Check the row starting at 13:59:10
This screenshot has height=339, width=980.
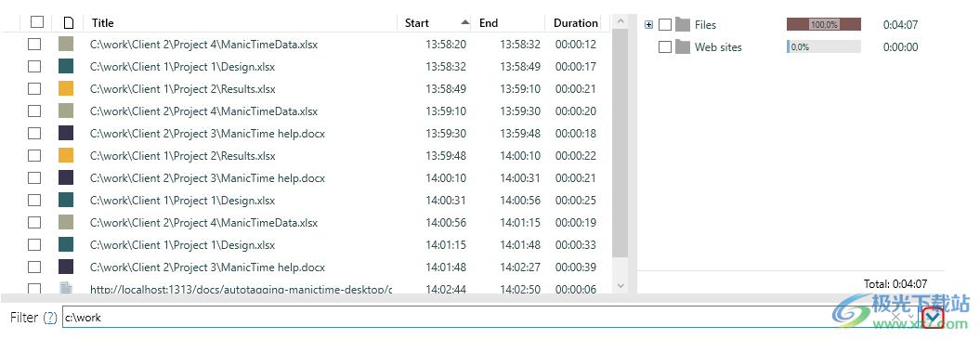coord(34,111)
